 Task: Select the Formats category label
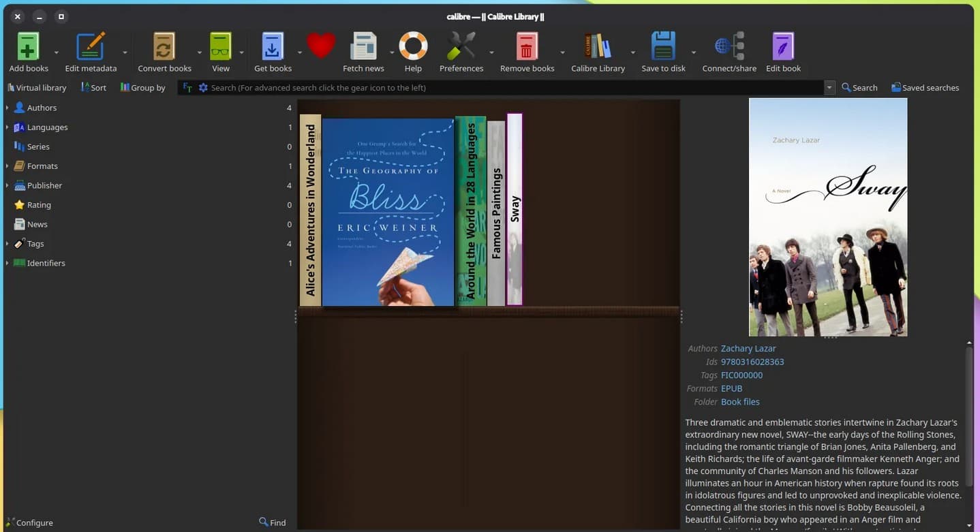[x=42, y=166]
